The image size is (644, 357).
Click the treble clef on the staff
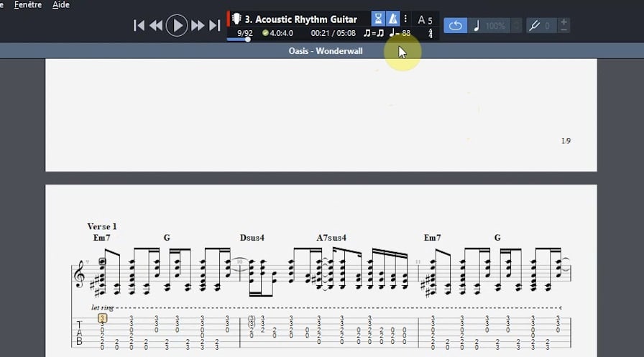pyautogui.click(x=79, y=274)
